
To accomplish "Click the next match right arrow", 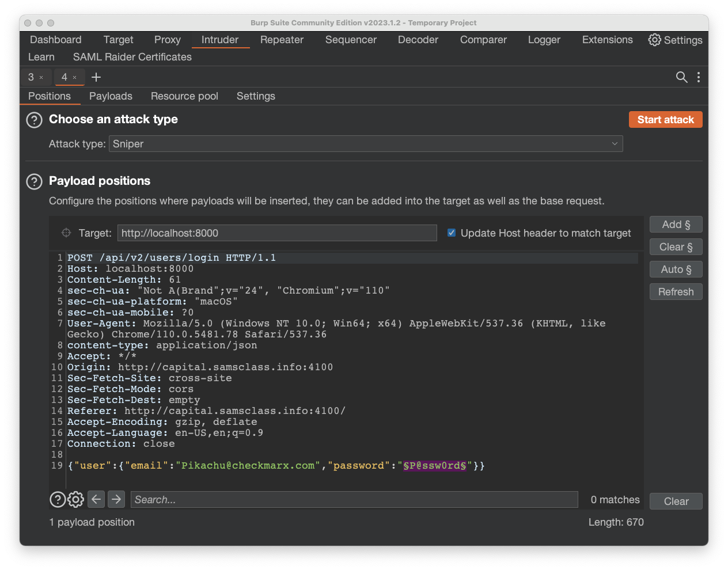I will click(x=116, y=499).
